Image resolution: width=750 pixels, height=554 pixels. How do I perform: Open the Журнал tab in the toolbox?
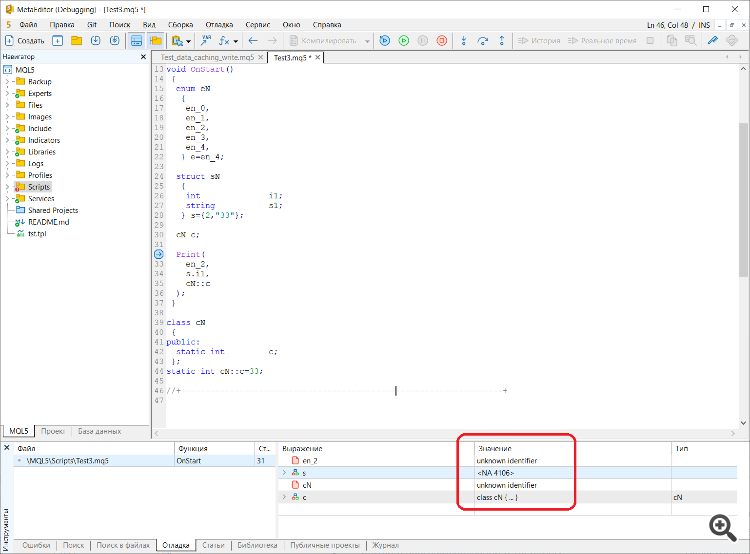pyautogui.click(x=385, y=546)
